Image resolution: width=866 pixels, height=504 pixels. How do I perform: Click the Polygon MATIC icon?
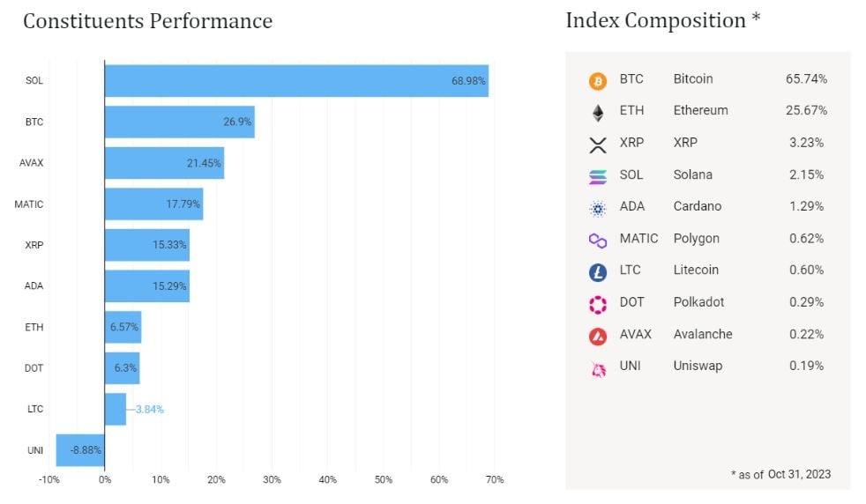(598, 241)
